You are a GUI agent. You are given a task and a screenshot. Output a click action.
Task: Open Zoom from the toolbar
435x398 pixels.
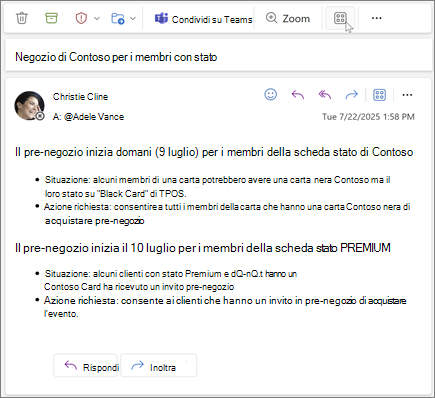tap(288, 18)
